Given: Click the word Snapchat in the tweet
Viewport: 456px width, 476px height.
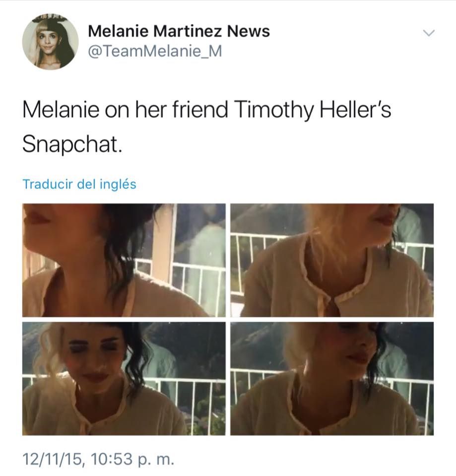Looking at the screenshot, I should point(72,144).
